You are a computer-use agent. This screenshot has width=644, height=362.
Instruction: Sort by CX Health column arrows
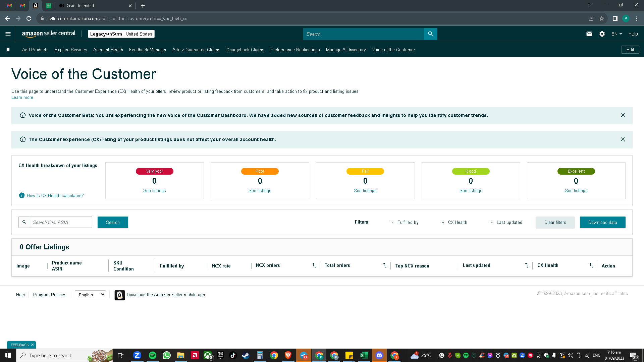pos(591,265)
